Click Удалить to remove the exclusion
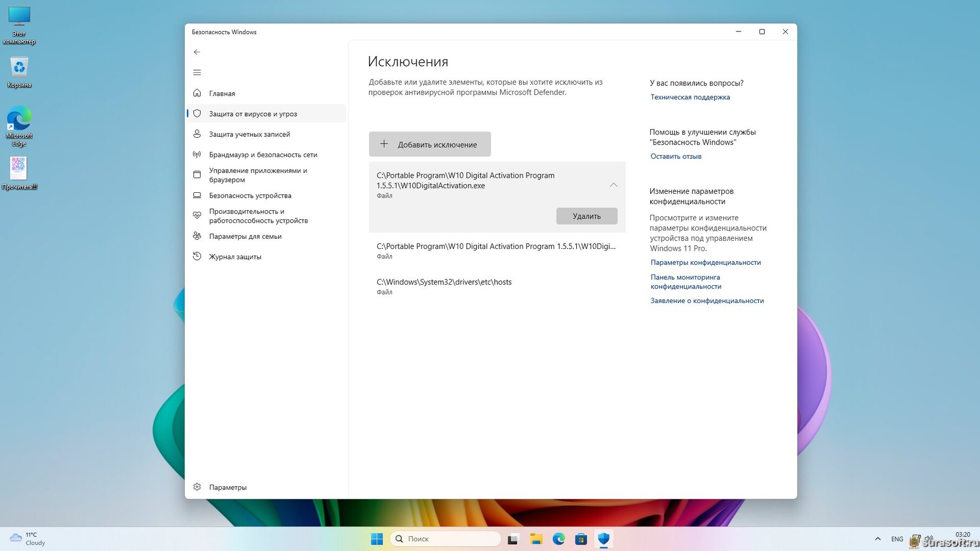The image size is (980, 551). coord(586,216)
